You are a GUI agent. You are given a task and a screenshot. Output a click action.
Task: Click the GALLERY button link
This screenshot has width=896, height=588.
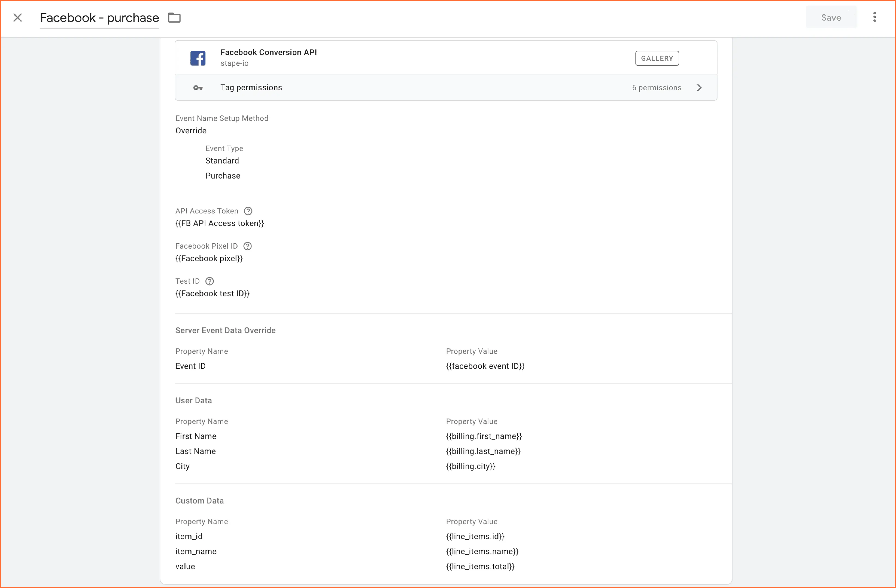pos(656,58)
